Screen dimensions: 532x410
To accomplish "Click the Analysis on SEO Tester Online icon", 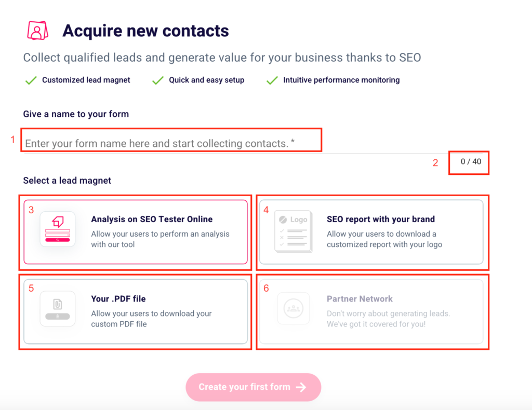I will [58, 229].
